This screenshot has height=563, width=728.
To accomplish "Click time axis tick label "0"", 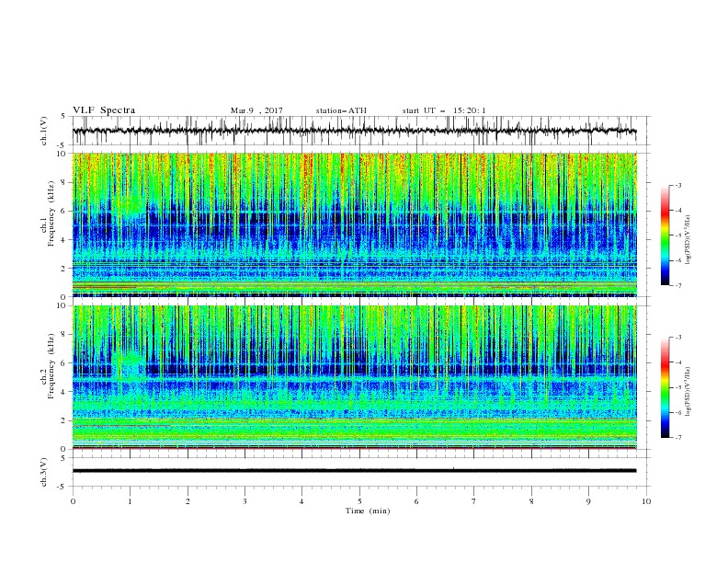I will tap(73, 501).
